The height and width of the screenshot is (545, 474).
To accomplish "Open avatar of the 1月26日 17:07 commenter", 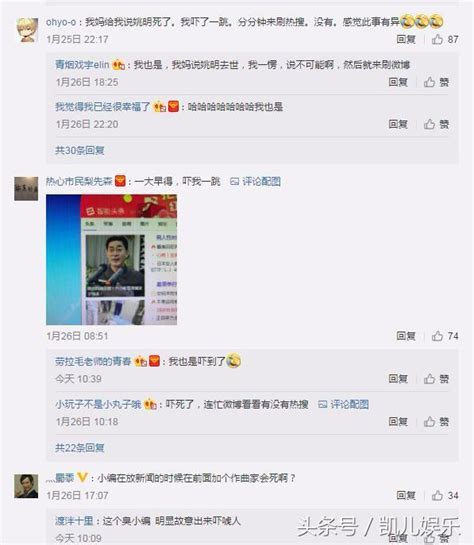I will pyautogui.click(x=26, y=486).
